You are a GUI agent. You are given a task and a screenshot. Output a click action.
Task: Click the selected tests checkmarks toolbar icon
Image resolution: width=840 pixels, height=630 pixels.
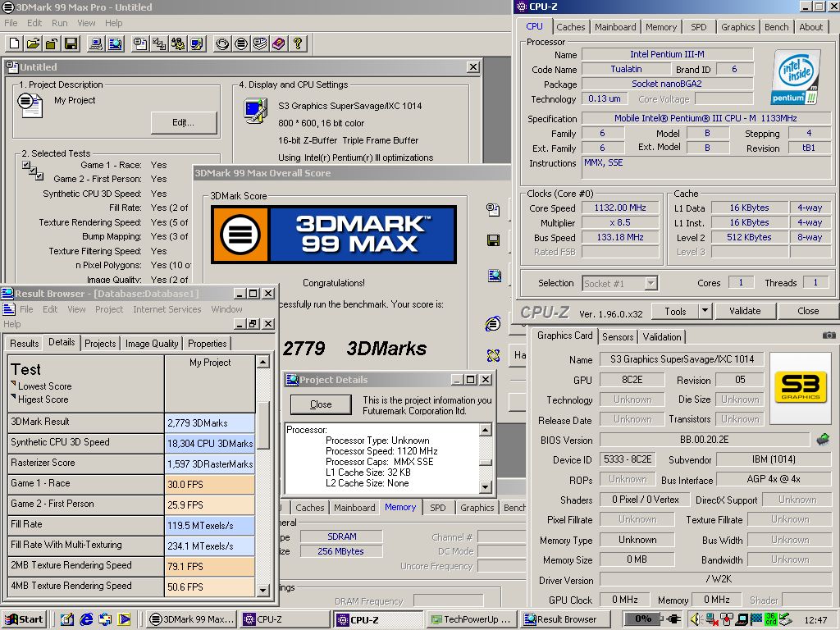pos(160,43)
